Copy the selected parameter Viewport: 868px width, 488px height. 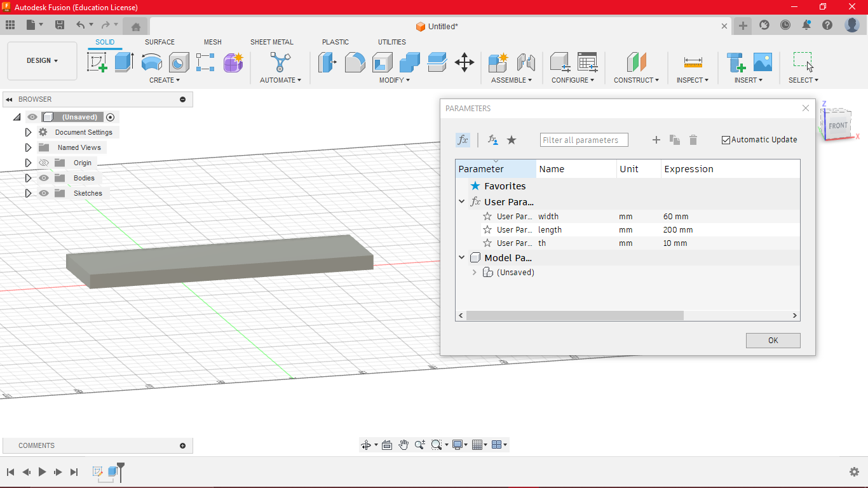675,140
